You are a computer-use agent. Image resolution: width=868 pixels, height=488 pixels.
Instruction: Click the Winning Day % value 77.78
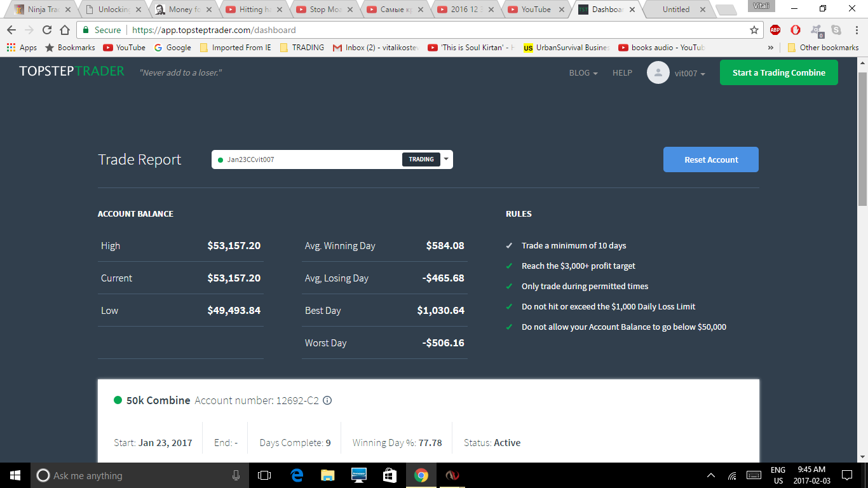click(431, 443)
